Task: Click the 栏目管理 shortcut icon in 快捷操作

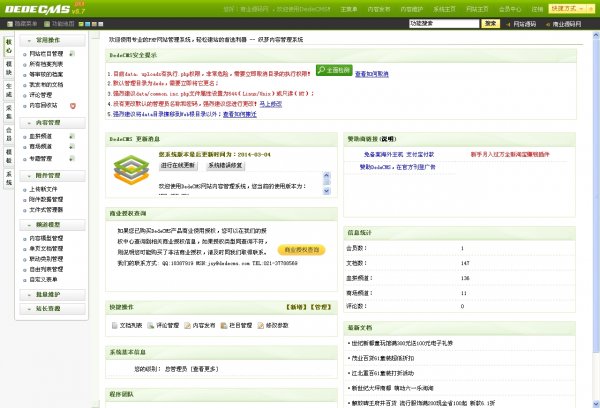Action: (x=224, y=325)
